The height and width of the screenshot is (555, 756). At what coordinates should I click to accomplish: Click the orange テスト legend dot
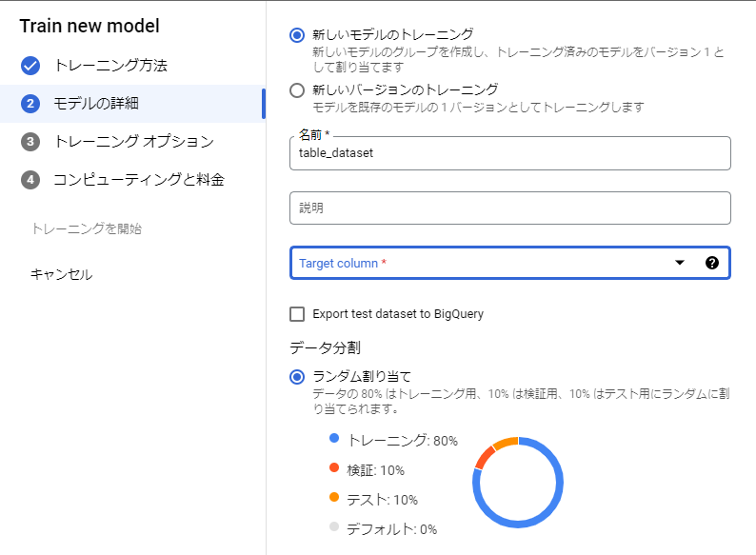(x=333, y=498)
